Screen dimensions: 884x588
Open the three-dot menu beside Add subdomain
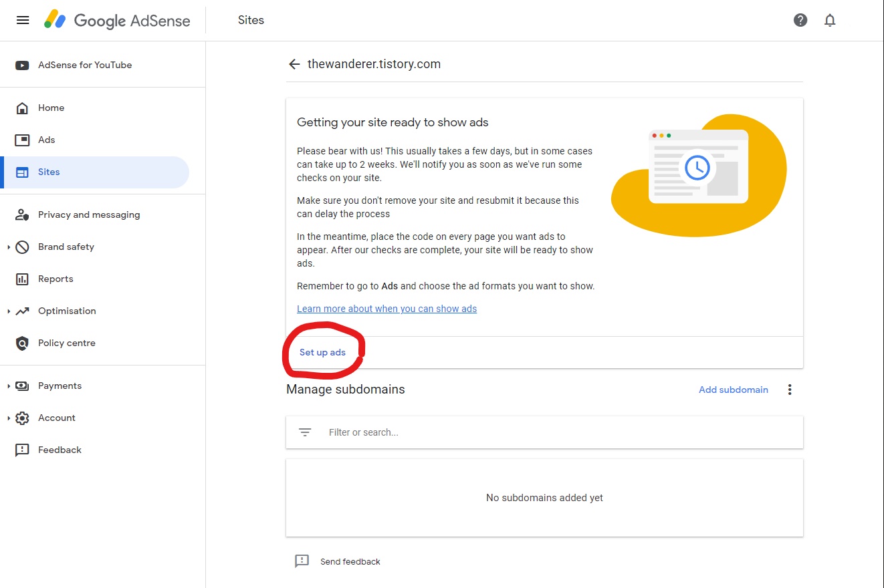[x=790, y=390]
